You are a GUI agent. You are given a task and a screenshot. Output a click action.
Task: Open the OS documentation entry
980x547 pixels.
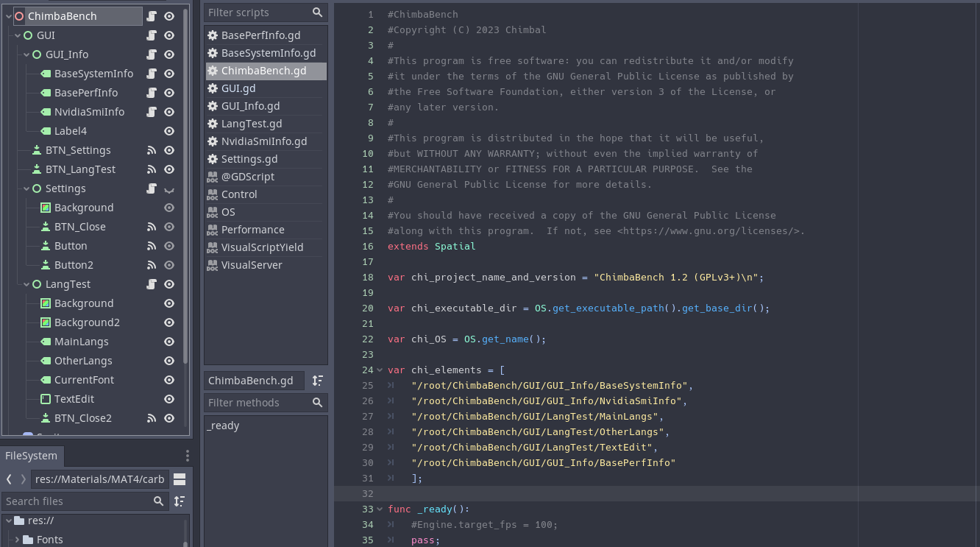pos(266,212)
